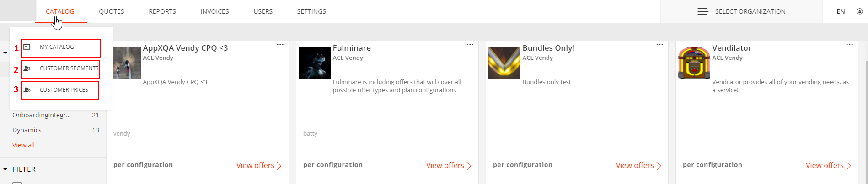This screenshot has width=868, height=184.
Task: Click the View all categories link
Action: click(x=23, y=145)
